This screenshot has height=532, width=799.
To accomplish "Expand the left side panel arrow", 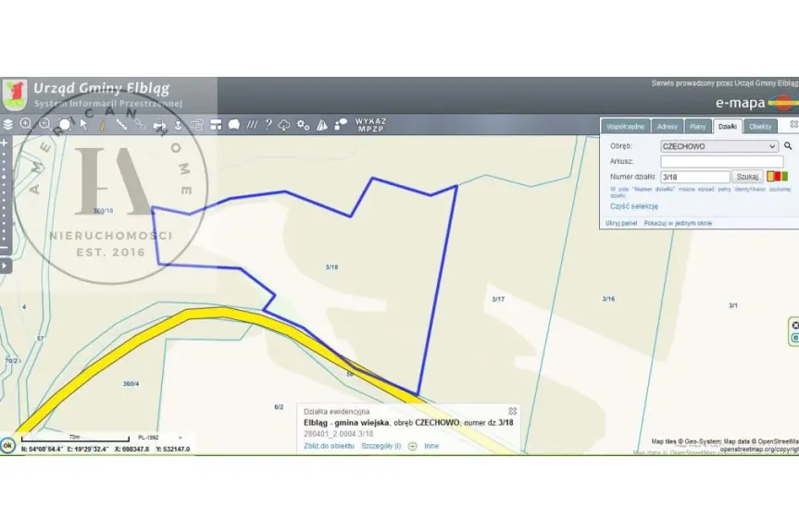I will [x=5, y=266].
